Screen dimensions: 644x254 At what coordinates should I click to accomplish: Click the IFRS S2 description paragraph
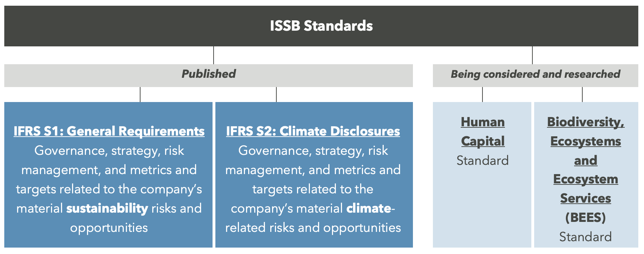(313, 189)
